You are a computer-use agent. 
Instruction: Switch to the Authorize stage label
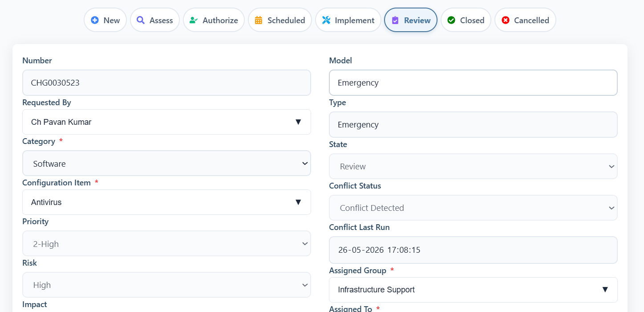(220, 20)
